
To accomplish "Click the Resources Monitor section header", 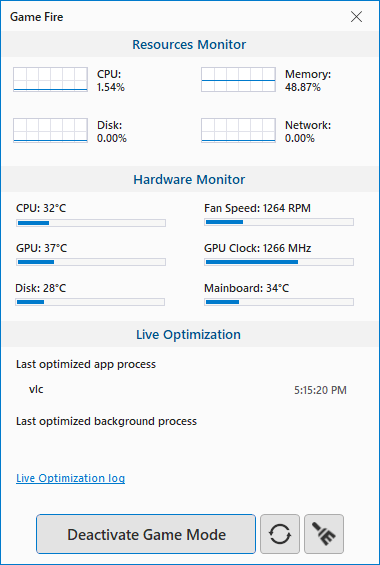I will [189, 44].
